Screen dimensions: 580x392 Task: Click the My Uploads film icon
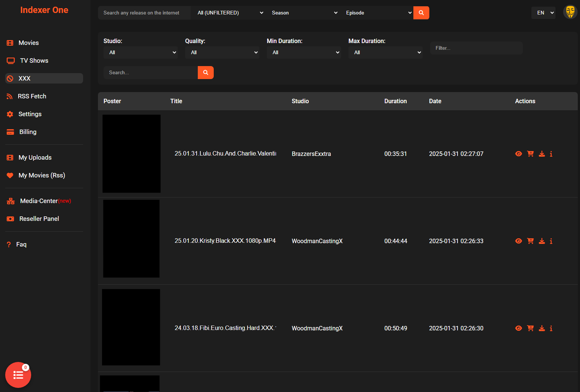[x=10, y=158]
